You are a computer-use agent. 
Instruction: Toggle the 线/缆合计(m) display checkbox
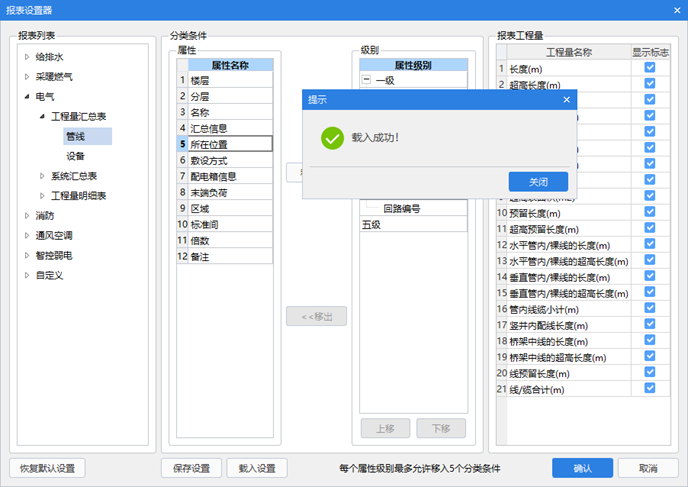coord(650,388)
